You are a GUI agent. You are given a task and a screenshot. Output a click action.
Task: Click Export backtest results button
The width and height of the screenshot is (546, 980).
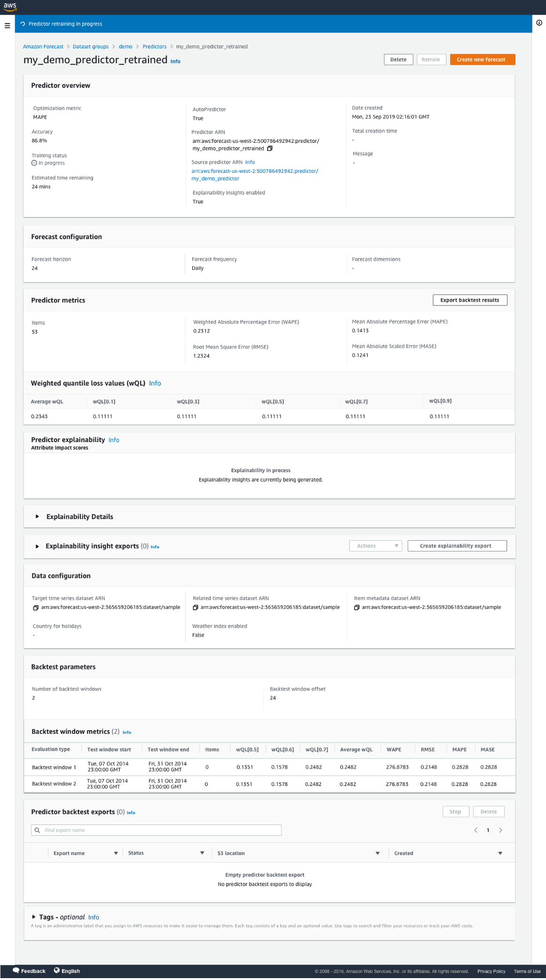(469, 300)
